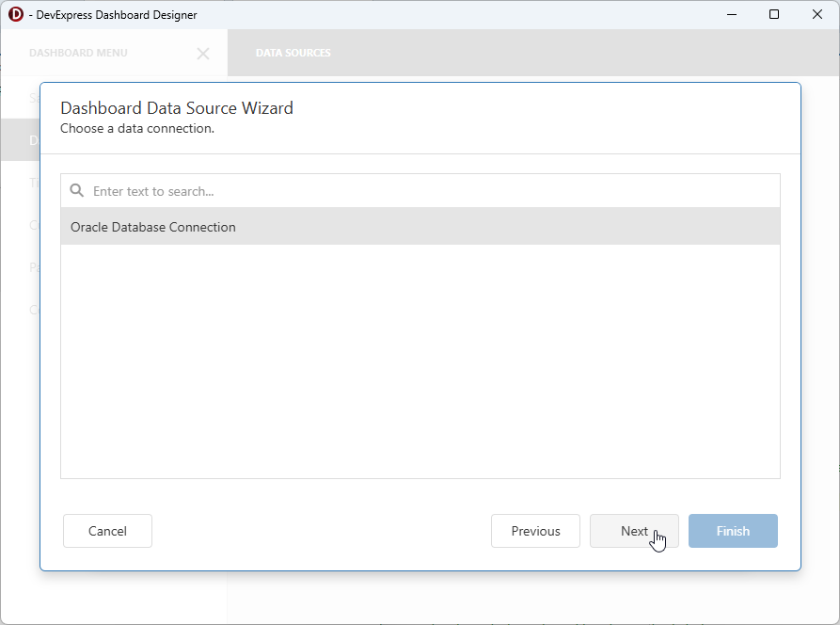Click the Finish button
This screenshot has height=625, width=840.
click(733, 531)
